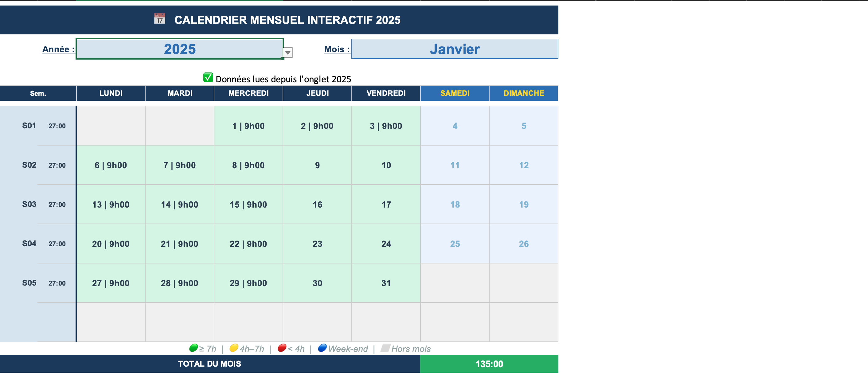Click the green checkmark beside Données lues
Screen dimensions: 868x374
tap(208, 77)
